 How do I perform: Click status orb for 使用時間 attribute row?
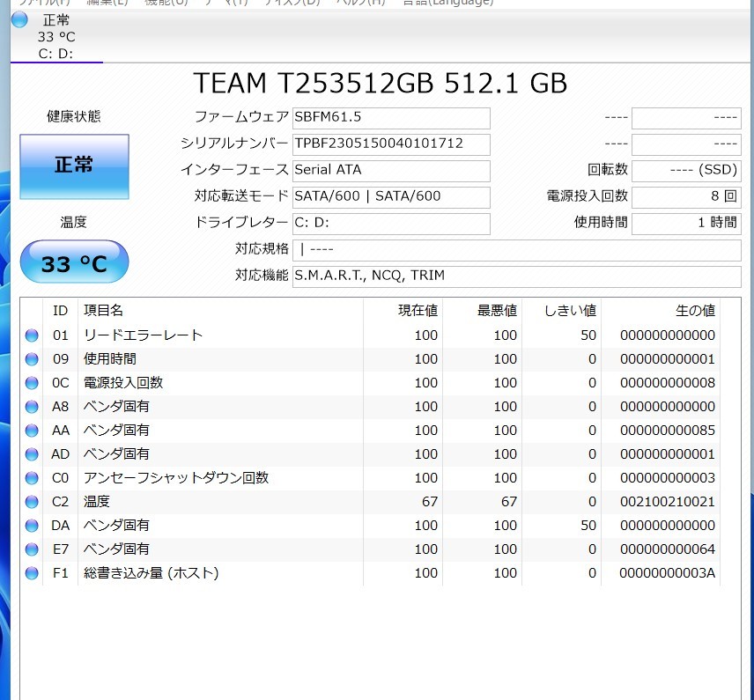[x=33, y=359]
